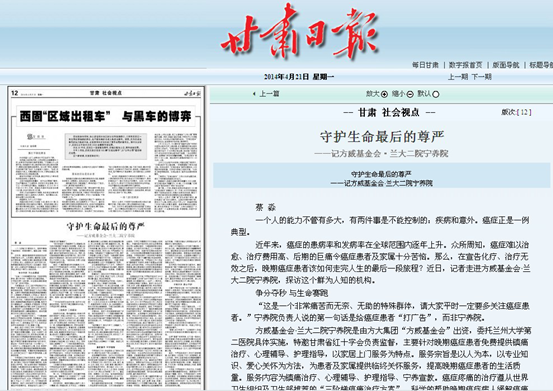Open 版面导航 navigation menu
Screen dimensions: 553x391
click(x=506, y=65)
